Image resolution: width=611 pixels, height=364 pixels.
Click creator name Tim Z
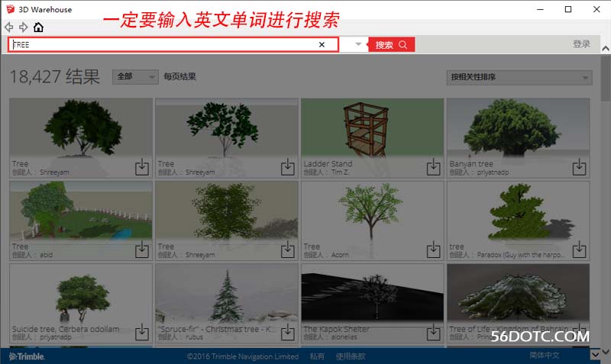pyautogui.click(x=339, y=172)
